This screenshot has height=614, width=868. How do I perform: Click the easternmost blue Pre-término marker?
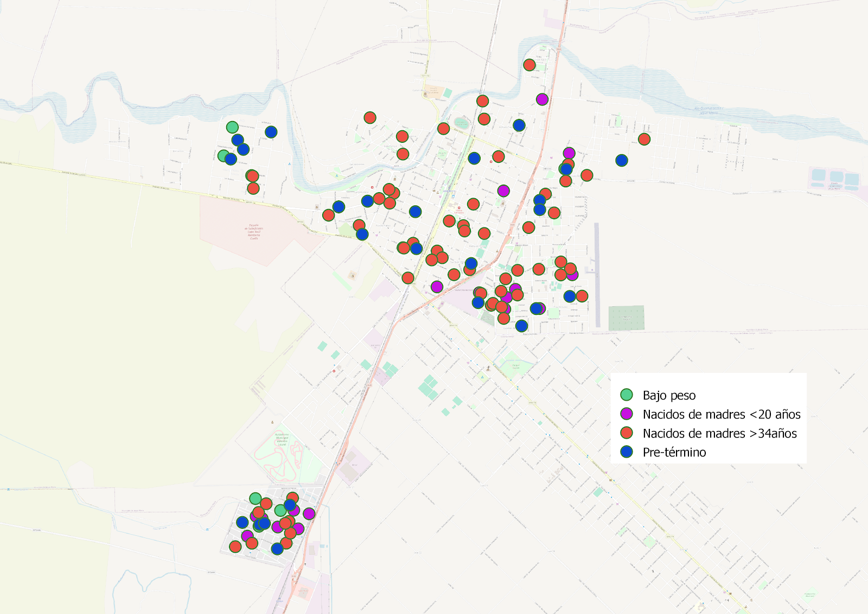tap(622, 160)
